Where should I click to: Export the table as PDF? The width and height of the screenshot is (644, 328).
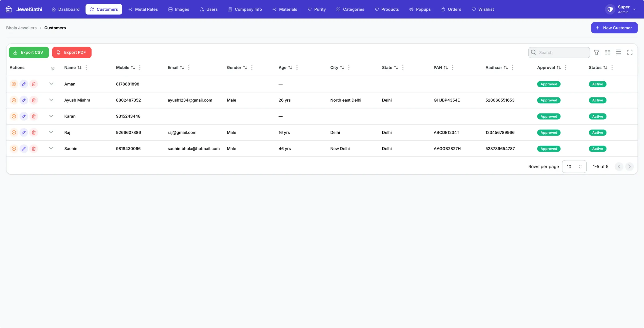[x=72, y=52]
